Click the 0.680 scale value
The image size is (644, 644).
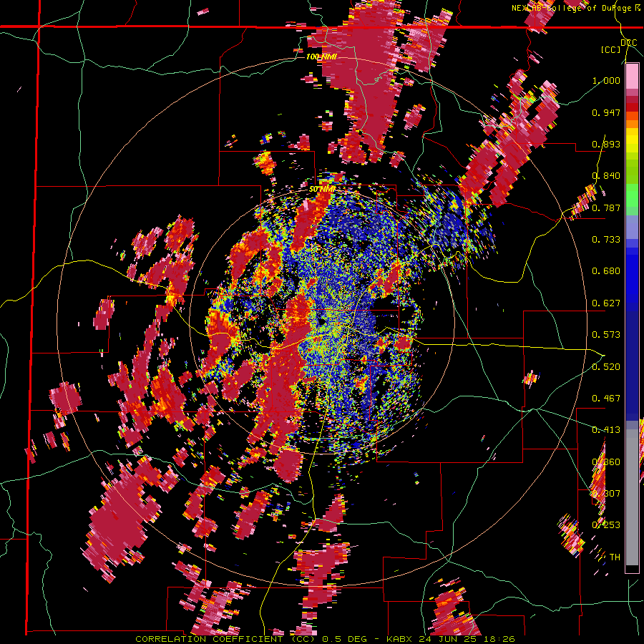coord(606,271)
